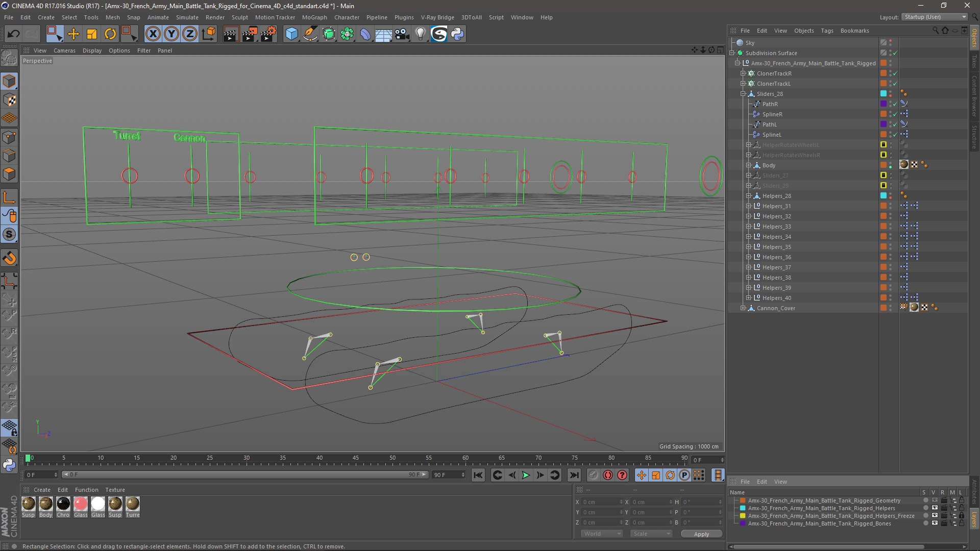Render the active view
Screen dimensions: 980x551
231,34
